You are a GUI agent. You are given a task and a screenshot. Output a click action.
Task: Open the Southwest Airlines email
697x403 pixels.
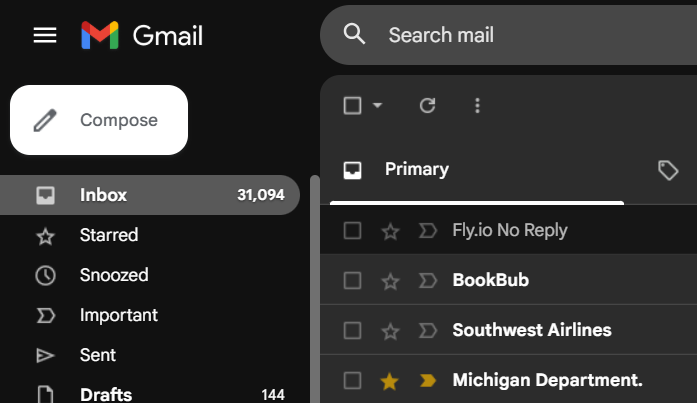click(509, 330)
